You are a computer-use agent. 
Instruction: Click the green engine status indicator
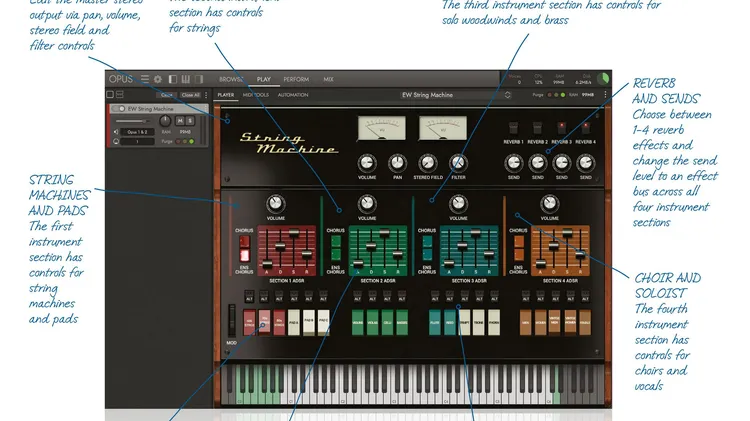pos(603,78)
